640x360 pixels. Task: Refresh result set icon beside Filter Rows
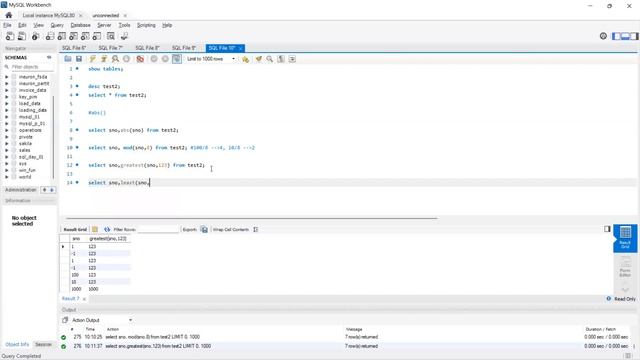[107, 229]
